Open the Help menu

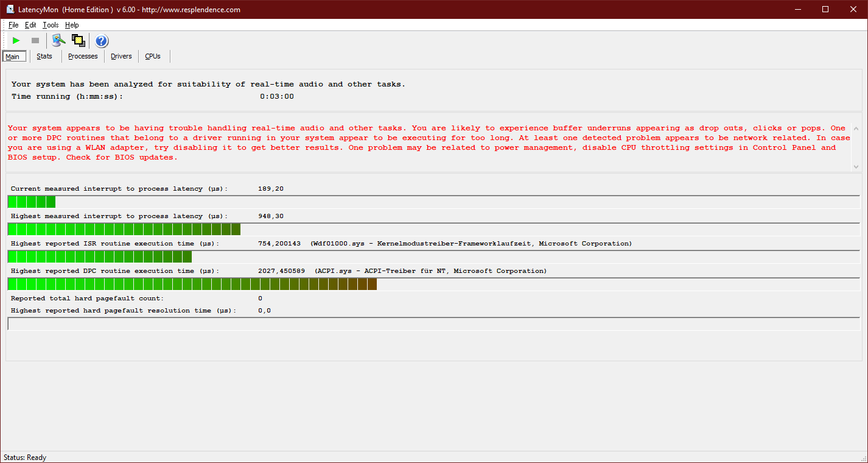(72, 25)
